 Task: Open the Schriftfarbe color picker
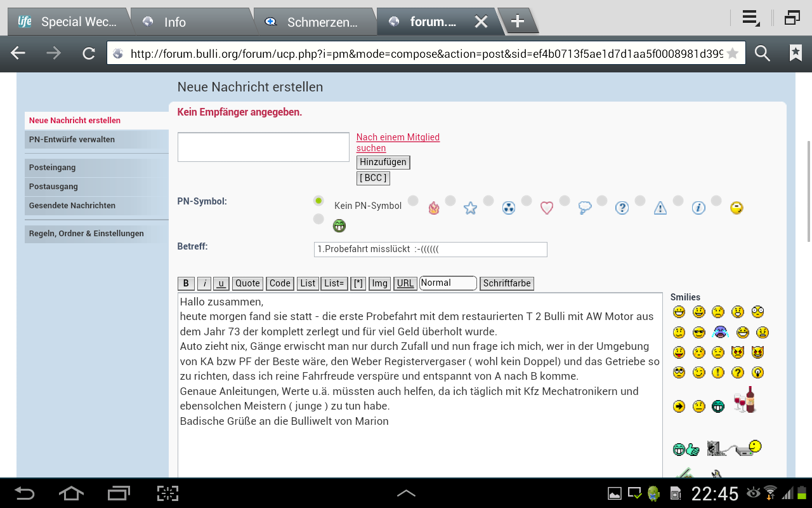(506, 283)
